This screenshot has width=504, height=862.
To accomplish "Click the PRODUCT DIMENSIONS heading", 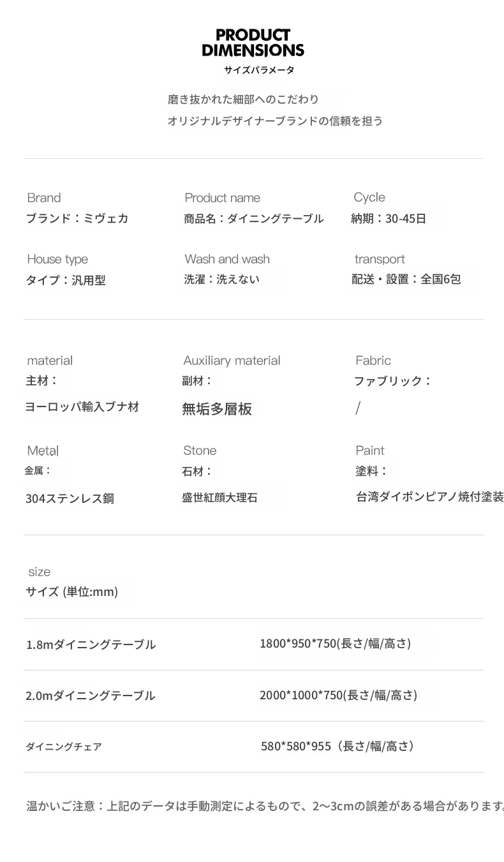I will tap(253, 43).
